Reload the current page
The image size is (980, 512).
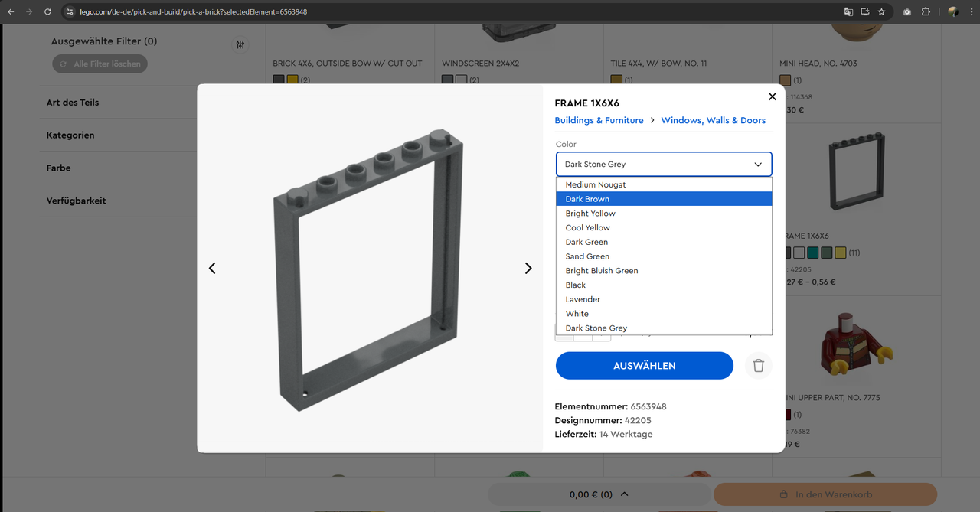pyautogui.click(x=47, y=11)
